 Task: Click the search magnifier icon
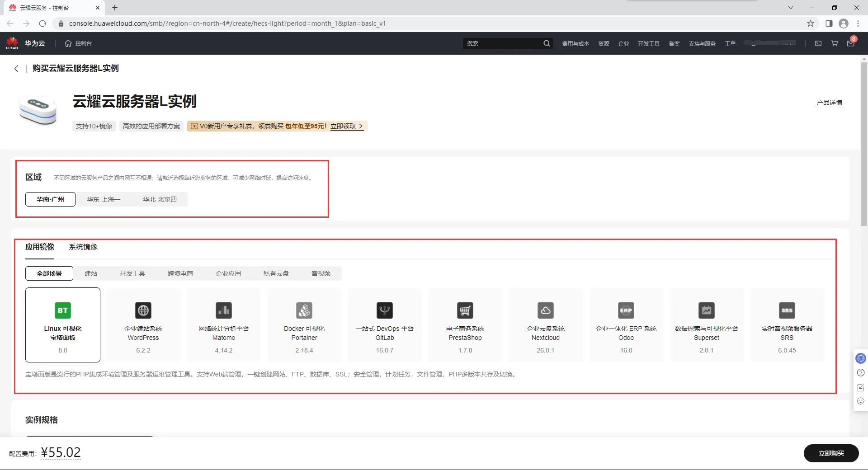(x=547, y=43)
